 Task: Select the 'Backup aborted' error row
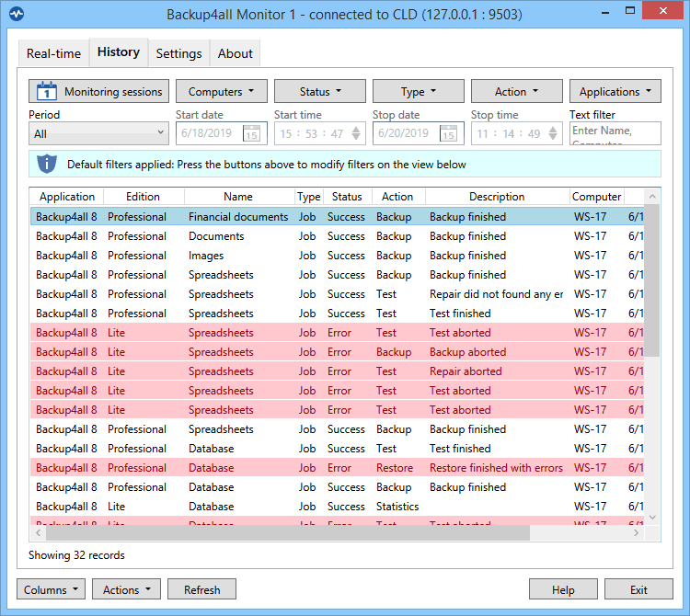point(337,352)
